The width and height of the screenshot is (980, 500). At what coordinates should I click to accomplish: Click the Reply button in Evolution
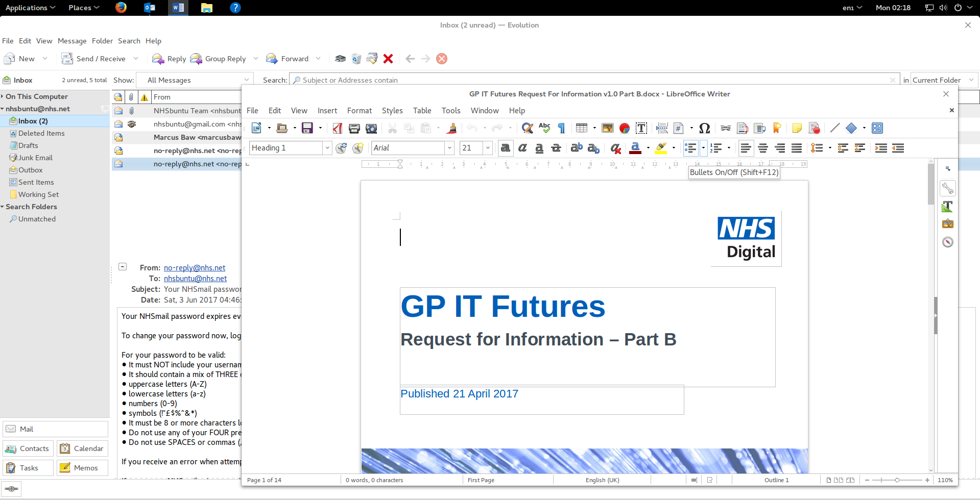click(170, 59)
